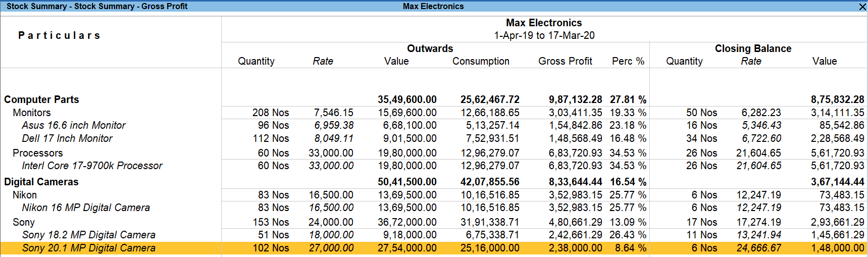868x257 pixels.
Task: Expand the Computer Parts stock group
Action: coord(41,99)
